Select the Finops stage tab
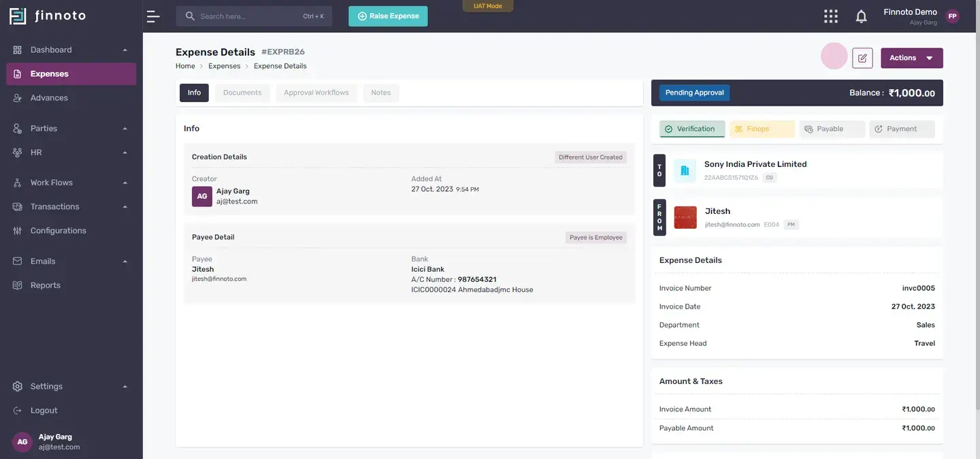 [x=762, y=129]
